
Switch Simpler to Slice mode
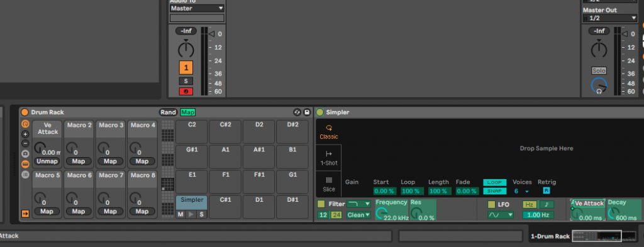(x=328, y=184)
